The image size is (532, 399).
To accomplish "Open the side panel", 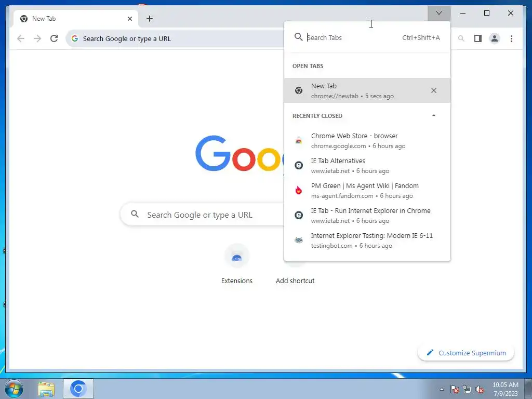I will point(478,38).
